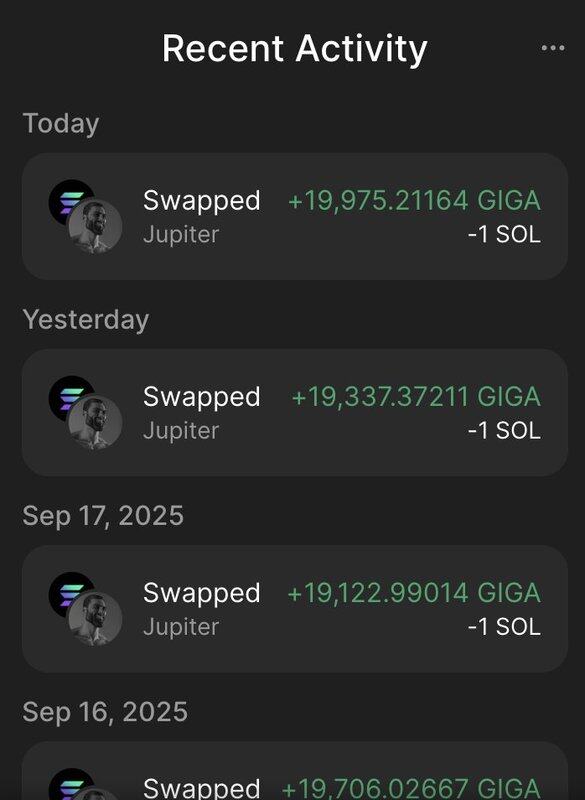Tap the GIGA avatar in Sep 17 swap
This screenshot has width=585, height=800.
tap(95, 619)
